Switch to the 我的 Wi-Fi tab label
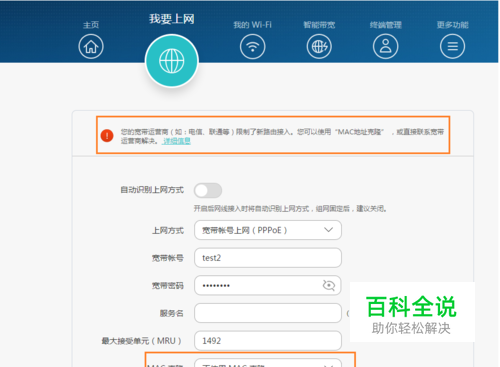 pyautogui.click(x=252, y=25)
